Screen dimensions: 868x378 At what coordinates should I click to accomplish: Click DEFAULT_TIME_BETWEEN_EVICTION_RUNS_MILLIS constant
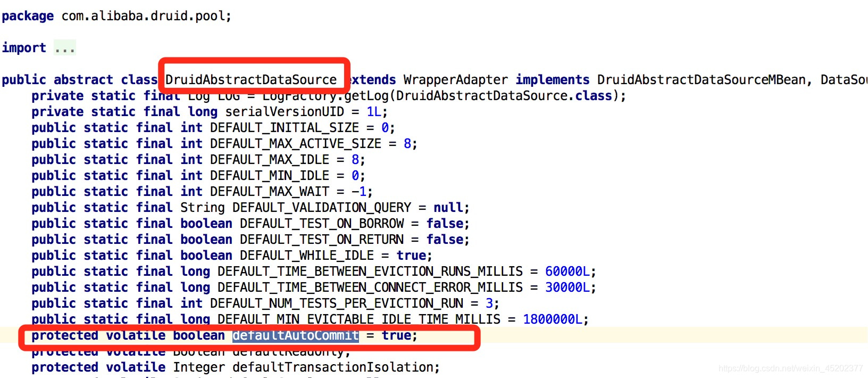tap(370, 272)
